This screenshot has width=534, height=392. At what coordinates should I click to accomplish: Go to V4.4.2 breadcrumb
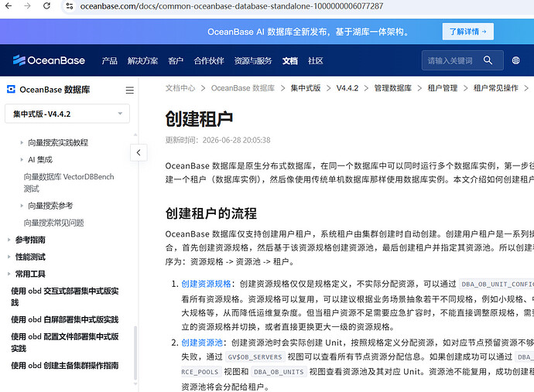coord(347,88)
